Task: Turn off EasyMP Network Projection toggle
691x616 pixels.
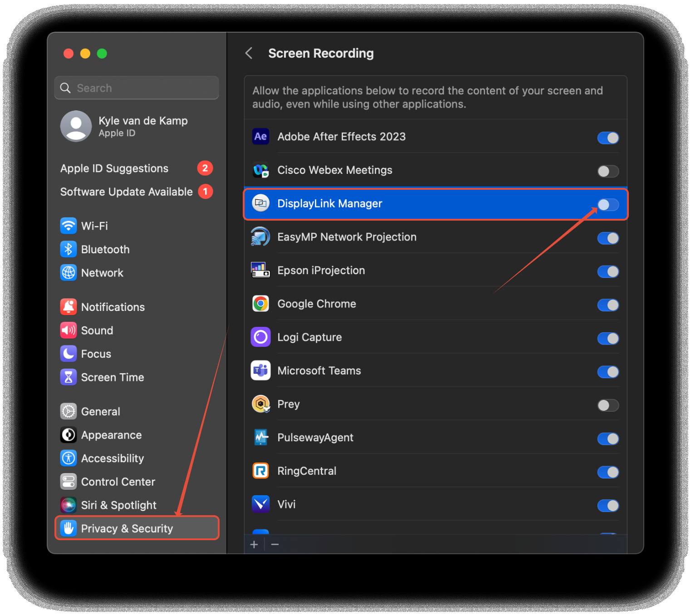Action: coord(608,238)
